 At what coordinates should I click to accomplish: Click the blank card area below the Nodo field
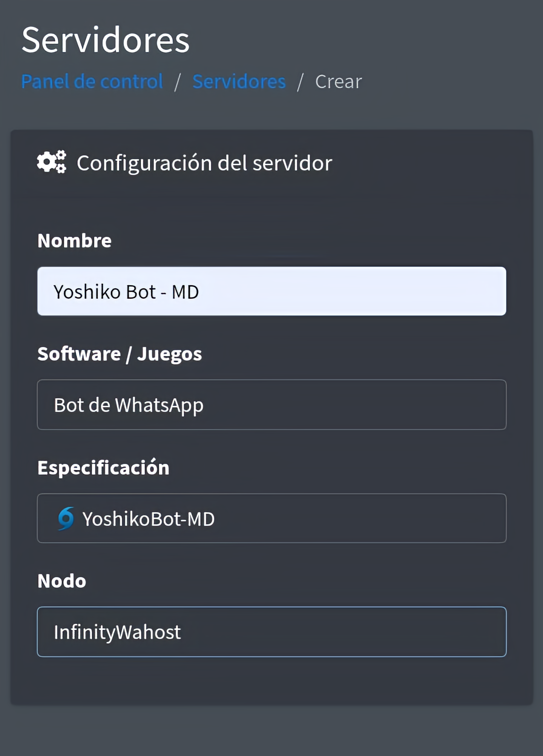271,681
